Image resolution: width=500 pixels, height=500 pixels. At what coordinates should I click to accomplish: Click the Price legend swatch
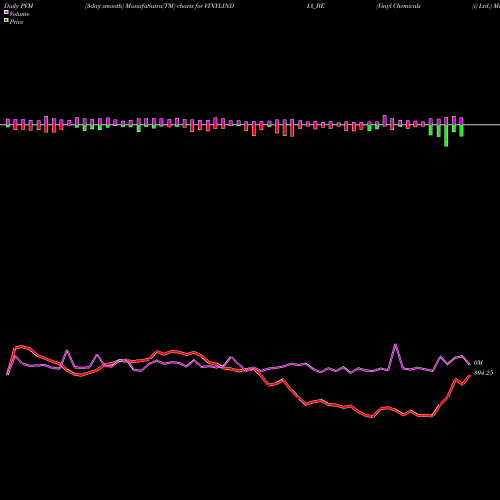click(x=6, y=21)
